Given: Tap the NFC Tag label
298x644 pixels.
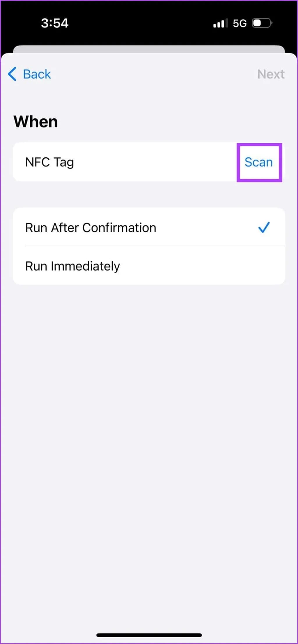Looking at the screenshot, I should point(49,162).
